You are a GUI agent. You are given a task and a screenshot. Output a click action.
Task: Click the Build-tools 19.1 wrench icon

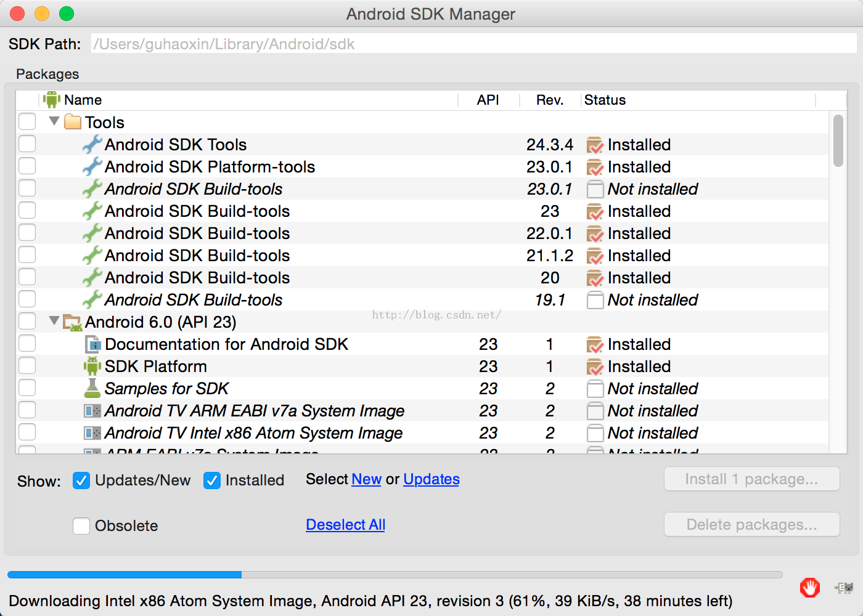(x=92, y=299)
